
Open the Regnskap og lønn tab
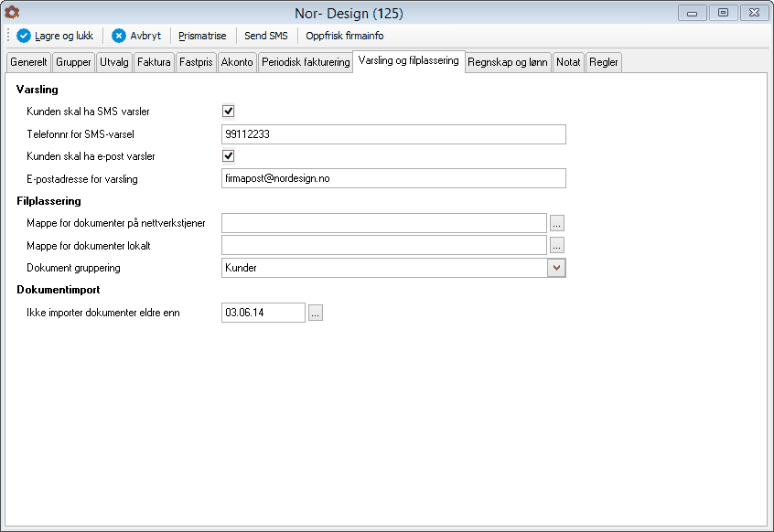coord(508,62)
